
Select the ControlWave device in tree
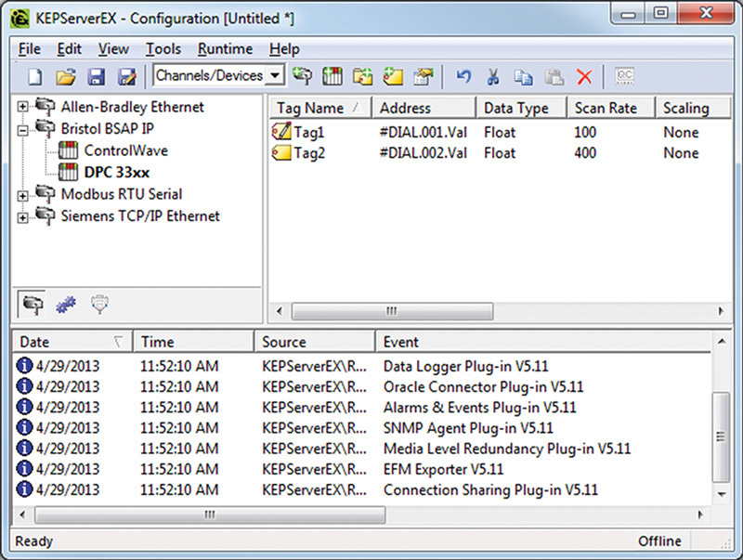[x=125, y=150]
